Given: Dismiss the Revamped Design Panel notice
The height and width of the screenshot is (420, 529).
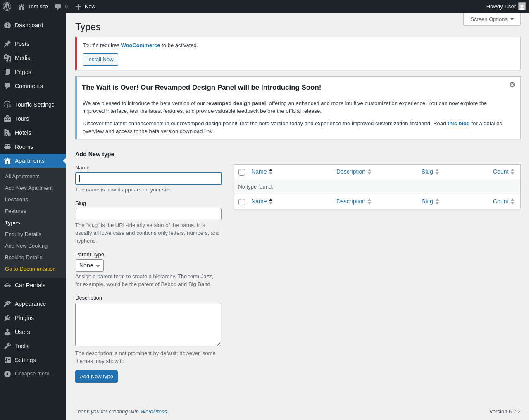Looking at the screenshot, I should pyautogui.click(x=512, y=85).
